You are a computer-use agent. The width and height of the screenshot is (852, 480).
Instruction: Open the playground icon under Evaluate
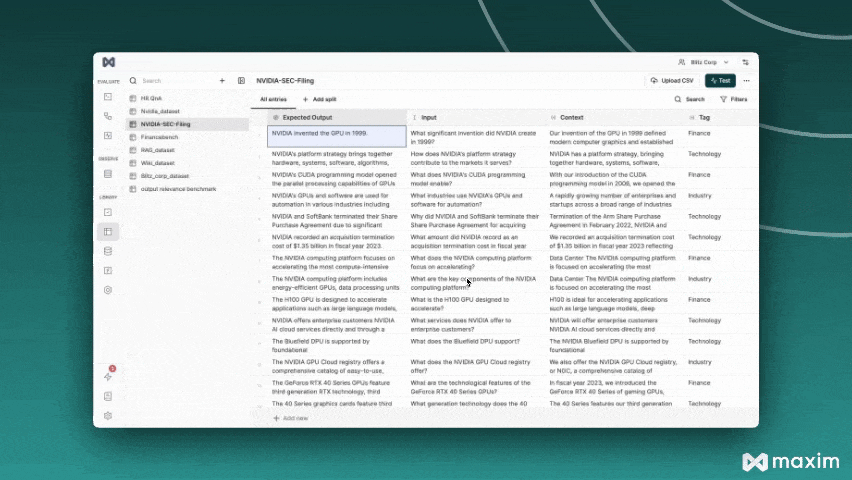click(108, 97)
